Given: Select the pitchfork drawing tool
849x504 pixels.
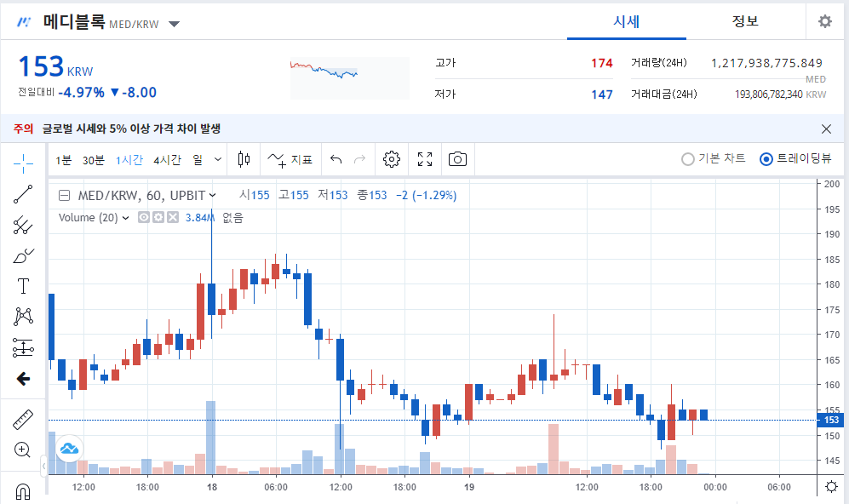Looking at the screenshot, I should (x=23, y=225).
